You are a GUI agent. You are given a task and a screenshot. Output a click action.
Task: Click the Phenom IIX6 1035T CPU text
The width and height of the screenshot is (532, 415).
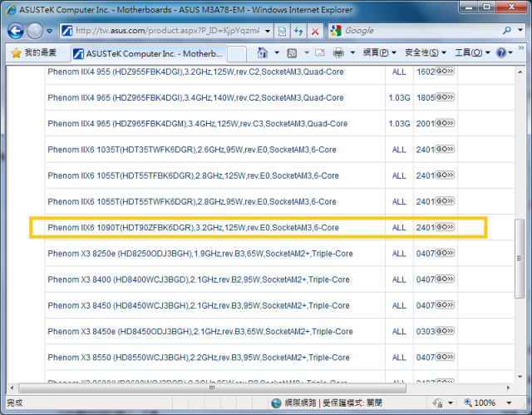pos(192,150)
